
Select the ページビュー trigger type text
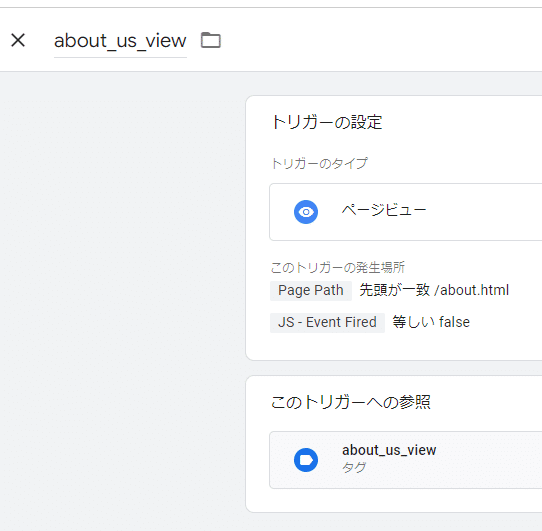coord(384,210)
